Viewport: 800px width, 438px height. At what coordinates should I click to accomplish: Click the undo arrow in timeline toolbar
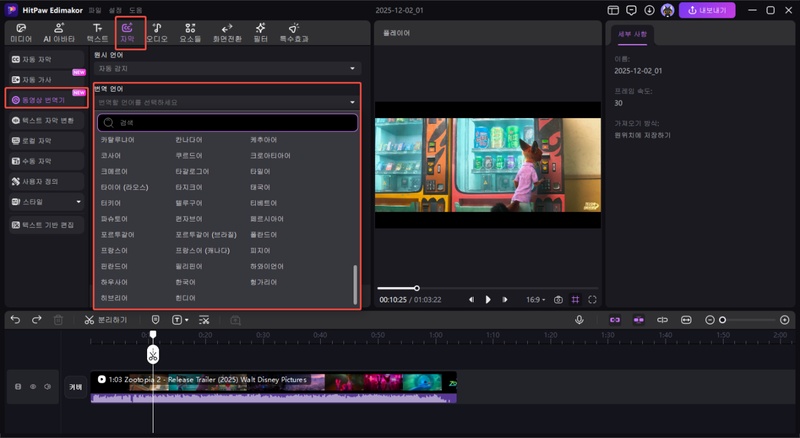coord(15,319)
